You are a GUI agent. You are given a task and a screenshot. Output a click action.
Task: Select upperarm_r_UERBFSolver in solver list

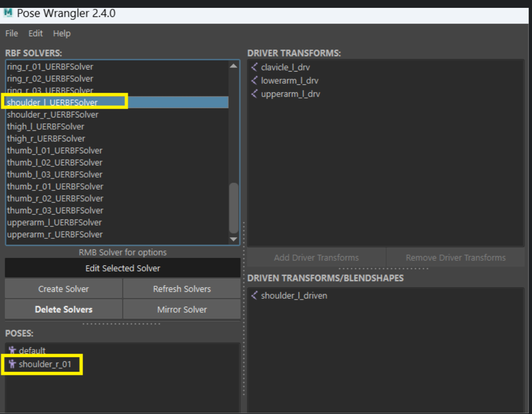[117, 234]
